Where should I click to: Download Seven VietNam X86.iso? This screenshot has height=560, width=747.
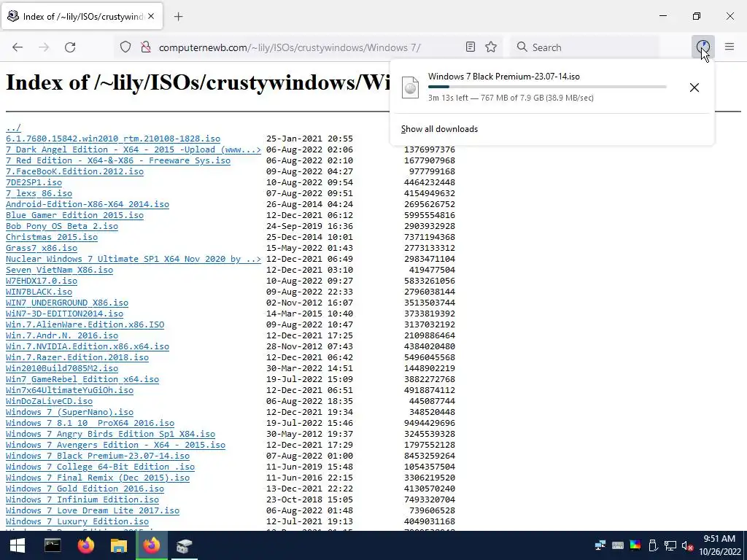(60, 270)
